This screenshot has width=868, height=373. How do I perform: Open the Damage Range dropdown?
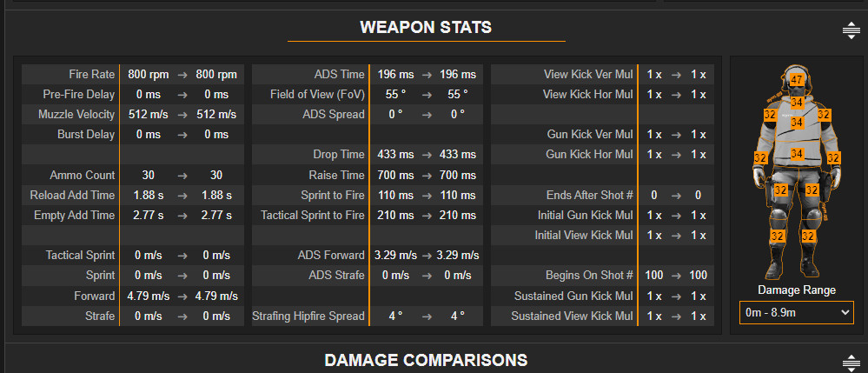coord(796,312)
